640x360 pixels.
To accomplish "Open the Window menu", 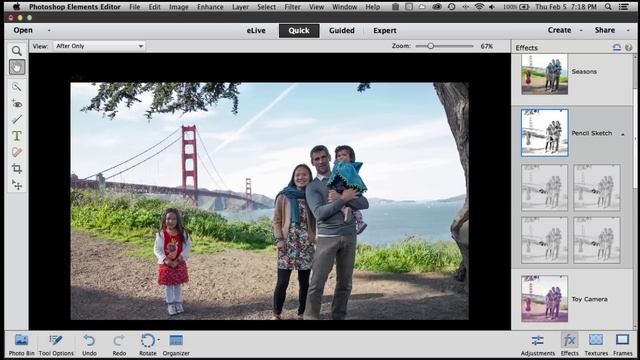I will (344, 7).
